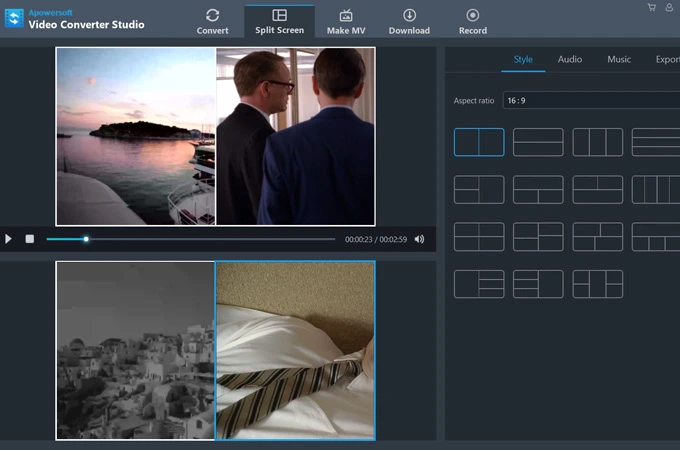Select the four-quadrant grid layout
This screenshot has width=680, height=450.
pyautogui.click(x=479, y=237)
